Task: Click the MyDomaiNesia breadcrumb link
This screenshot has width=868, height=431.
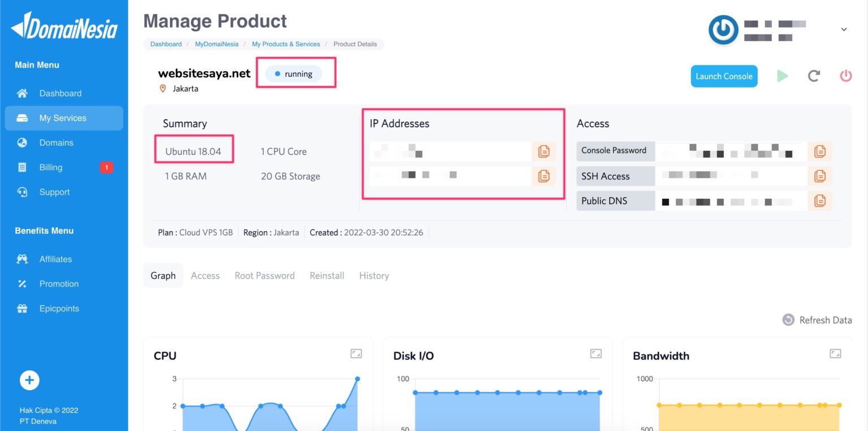Action: (216, 43)
